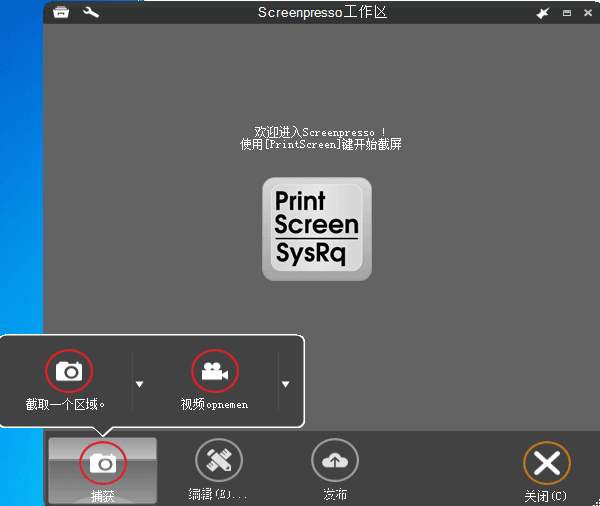This screenshot has width=600, height=506.
Task: Minimize the Screenpresso workspace
Action: point(567,13)
